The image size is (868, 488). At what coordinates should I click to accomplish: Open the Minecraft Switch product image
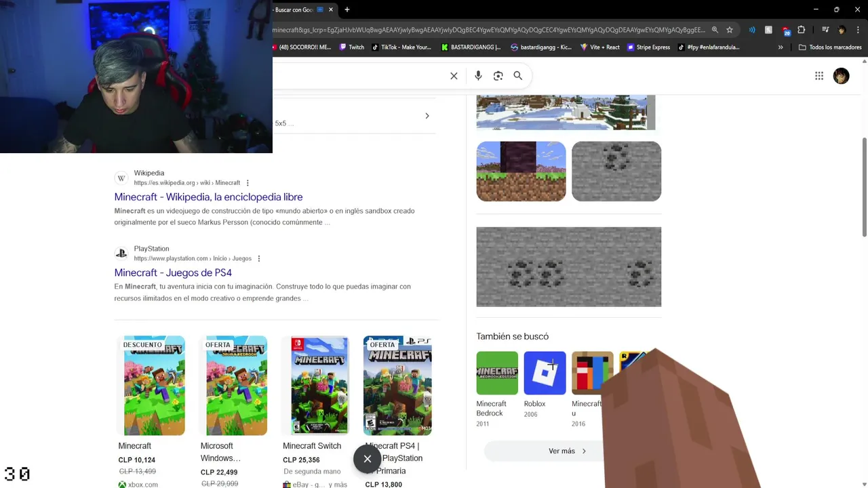[316, 386]
